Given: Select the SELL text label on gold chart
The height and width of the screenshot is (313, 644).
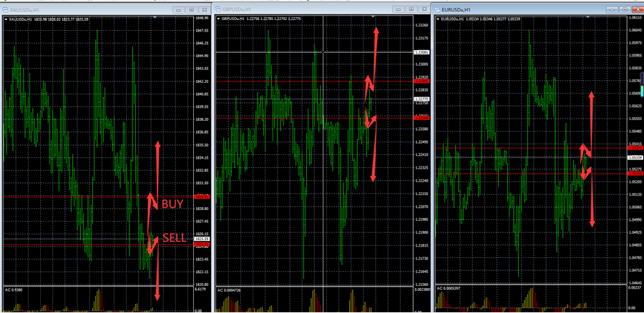Looking at the screenshot, I should 174,237.
